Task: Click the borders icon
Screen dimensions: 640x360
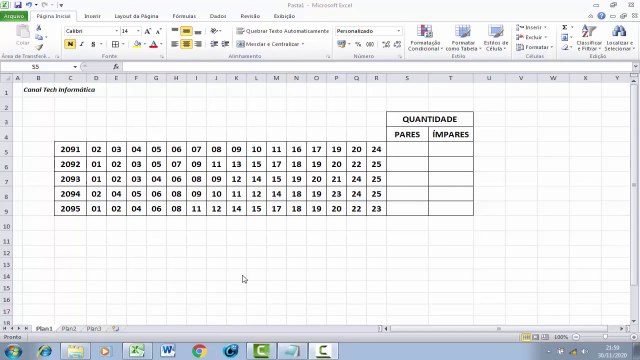Action: [x=116, y=44]
